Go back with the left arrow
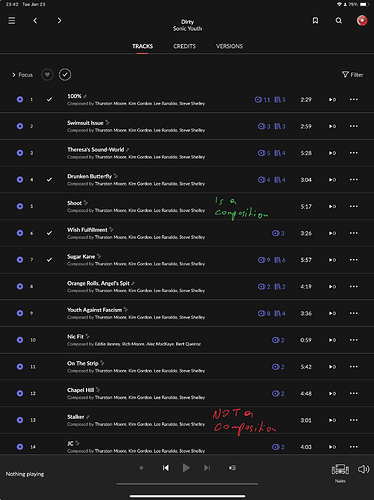The image size is (374, 500). [x=35, y=21]
